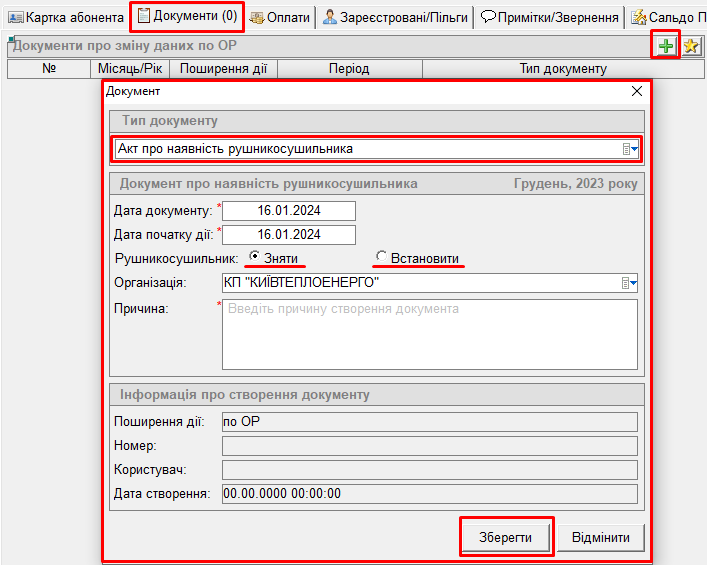Select the Зняти radio button
Screen dimensions: 707x565
[254, 257]
